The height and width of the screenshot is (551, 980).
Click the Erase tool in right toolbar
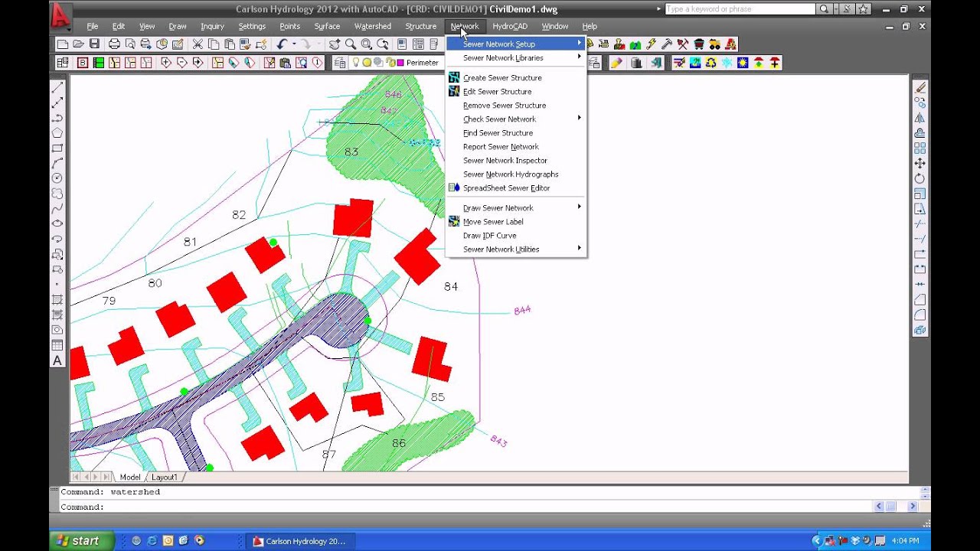click(920, 87)
